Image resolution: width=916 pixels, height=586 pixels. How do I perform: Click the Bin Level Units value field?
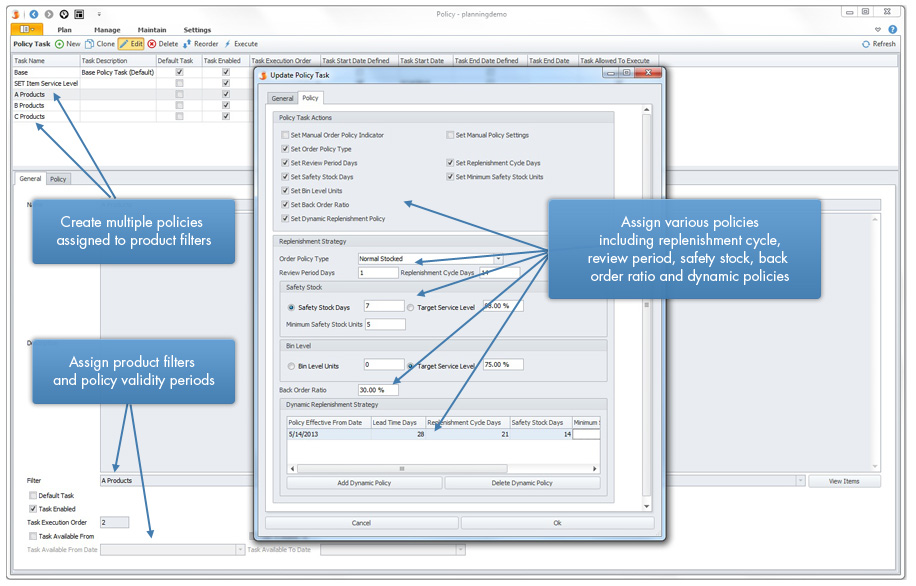pyautogui.click(x=384, y=365)
